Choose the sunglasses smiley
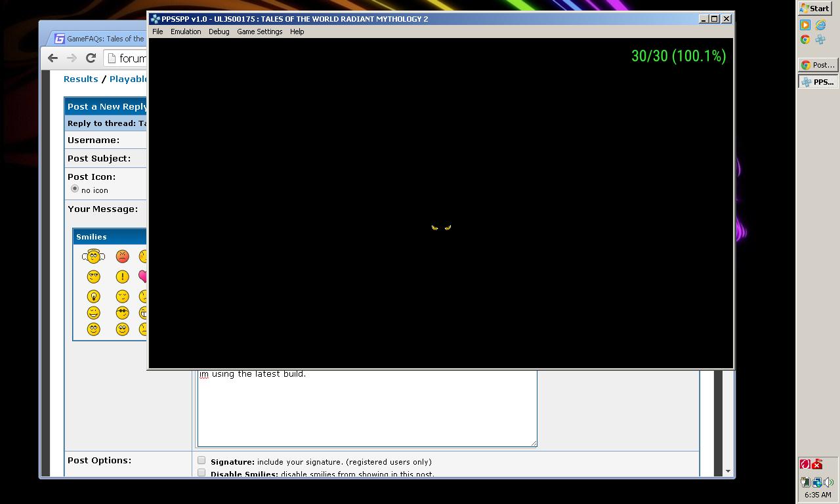This screenshot has width=840, height=504. [x=122, y=313]
